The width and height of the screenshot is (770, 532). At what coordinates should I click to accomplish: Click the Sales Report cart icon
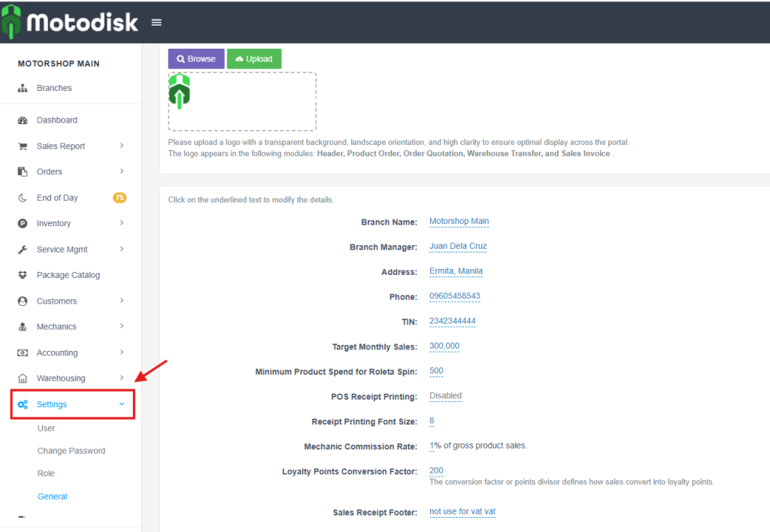(x=23, y=147)
